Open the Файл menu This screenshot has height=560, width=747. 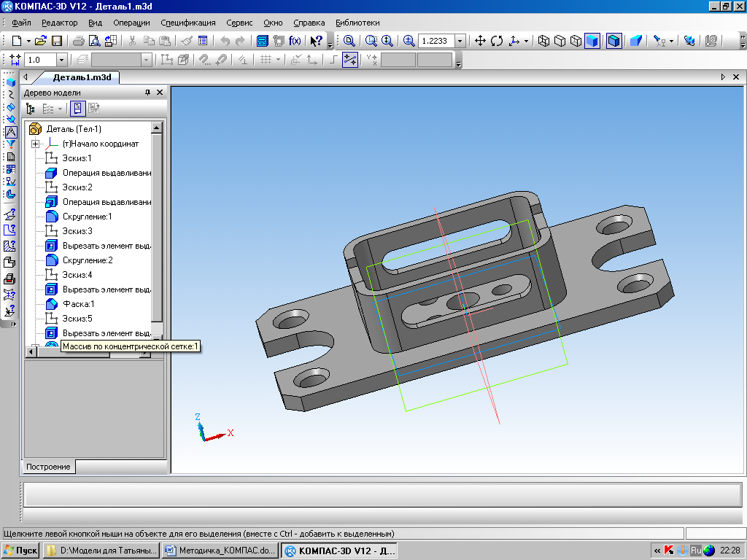point(21,23)
